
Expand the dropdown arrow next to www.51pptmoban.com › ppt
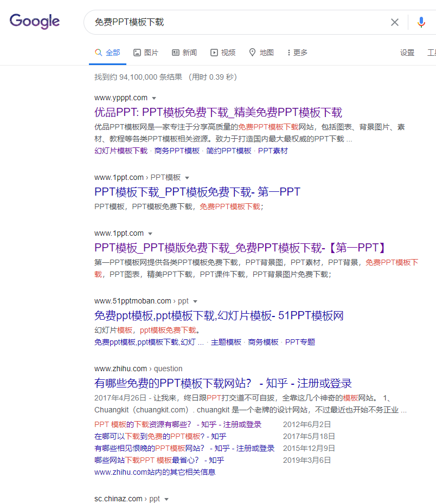pyautogui.click(x=195, y=301)
